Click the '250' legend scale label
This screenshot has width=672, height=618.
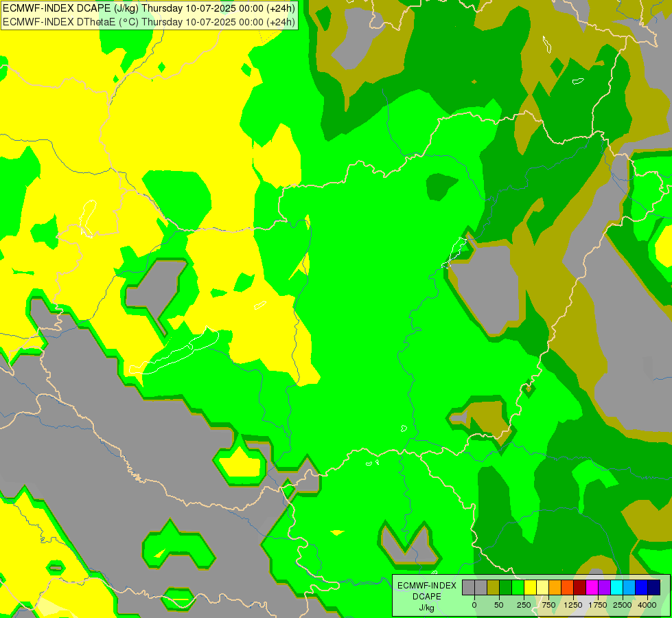click(524, 605)
